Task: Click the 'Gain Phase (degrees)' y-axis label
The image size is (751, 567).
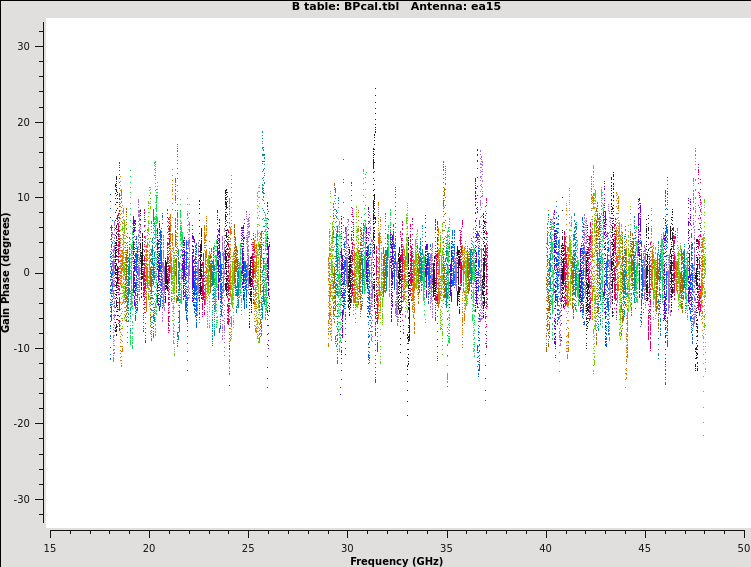Action: tap(6, 272)
